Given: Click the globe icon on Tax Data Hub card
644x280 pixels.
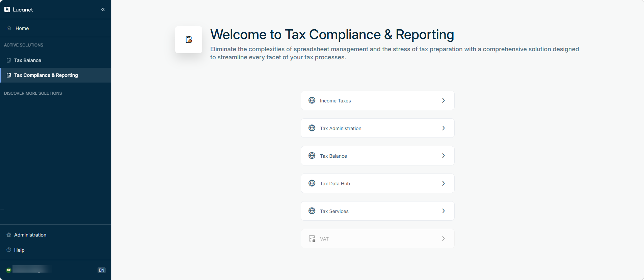Looking at the screenshot, I should pos(312,183).
